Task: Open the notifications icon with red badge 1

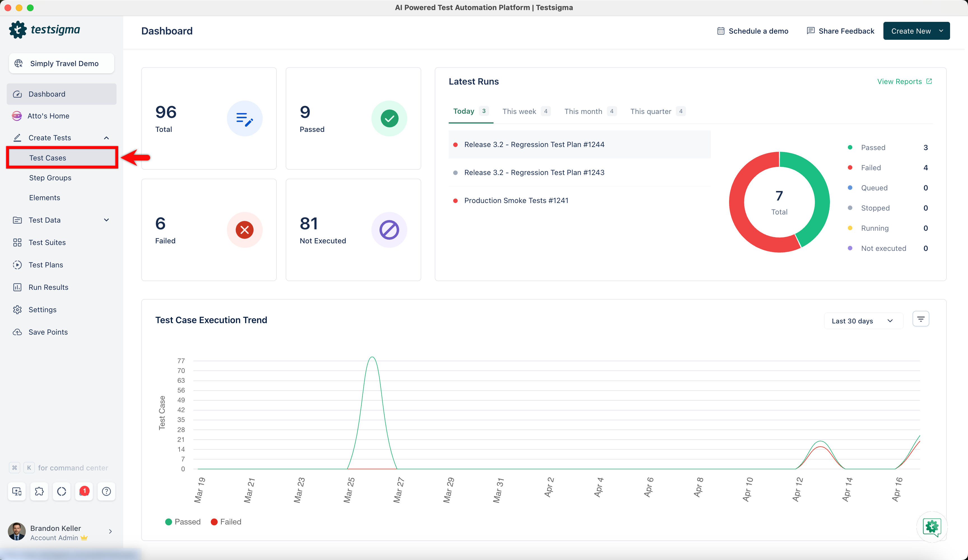Action: (84, 491)
